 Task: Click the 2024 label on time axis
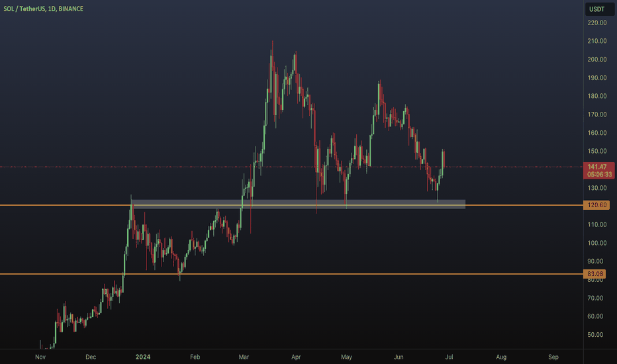143,357
